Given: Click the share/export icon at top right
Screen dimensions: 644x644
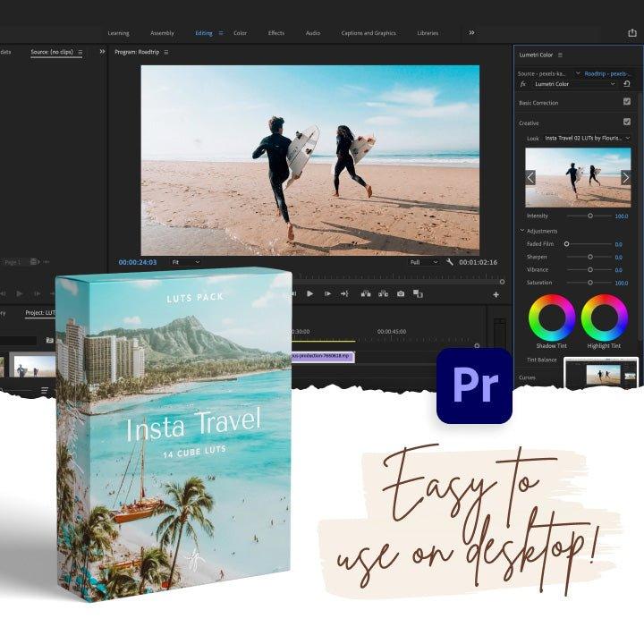Looking at the screenshot, I should point(632,33).
